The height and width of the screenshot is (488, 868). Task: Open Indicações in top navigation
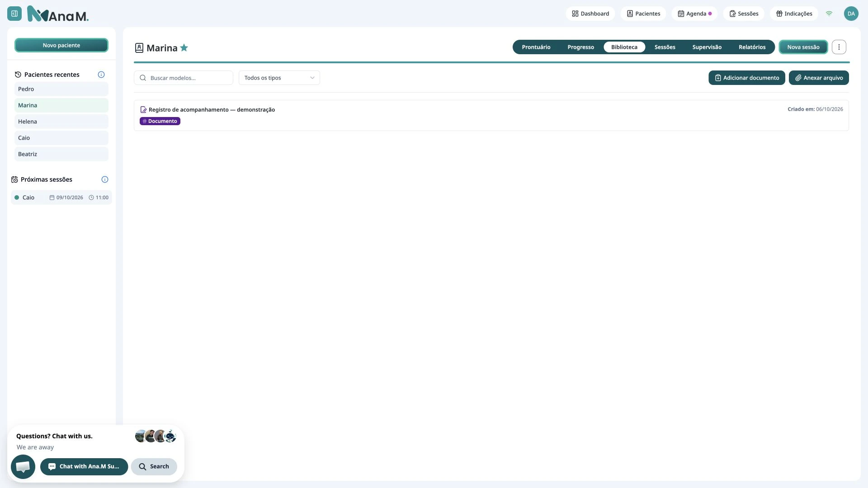(794, 14)
